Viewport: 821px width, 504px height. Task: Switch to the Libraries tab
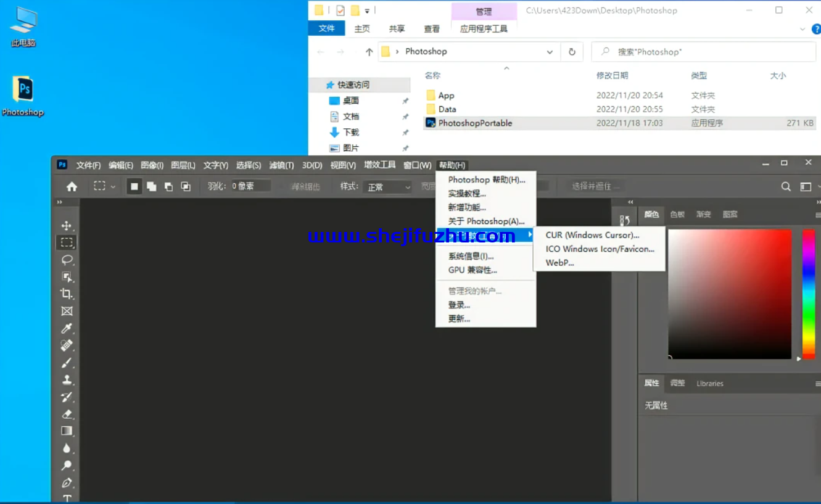click(x=709, y=384)
